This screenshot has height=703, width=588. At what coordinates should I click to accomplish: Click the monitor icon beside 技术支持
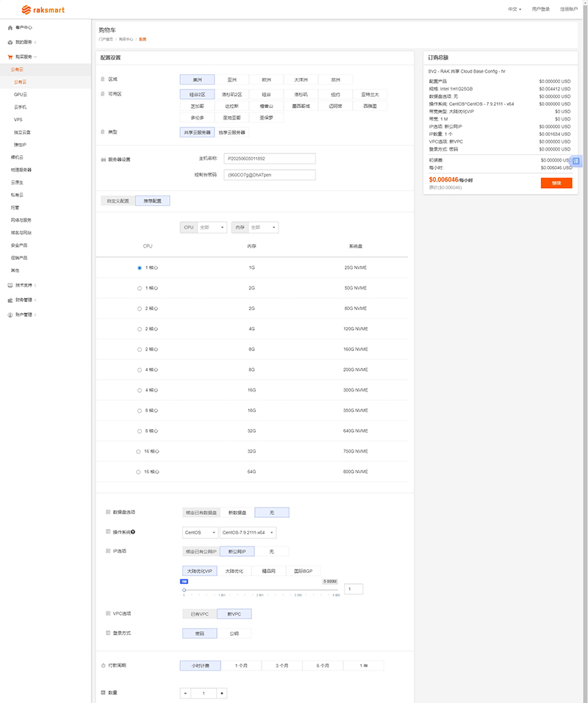tap(10, 284)
